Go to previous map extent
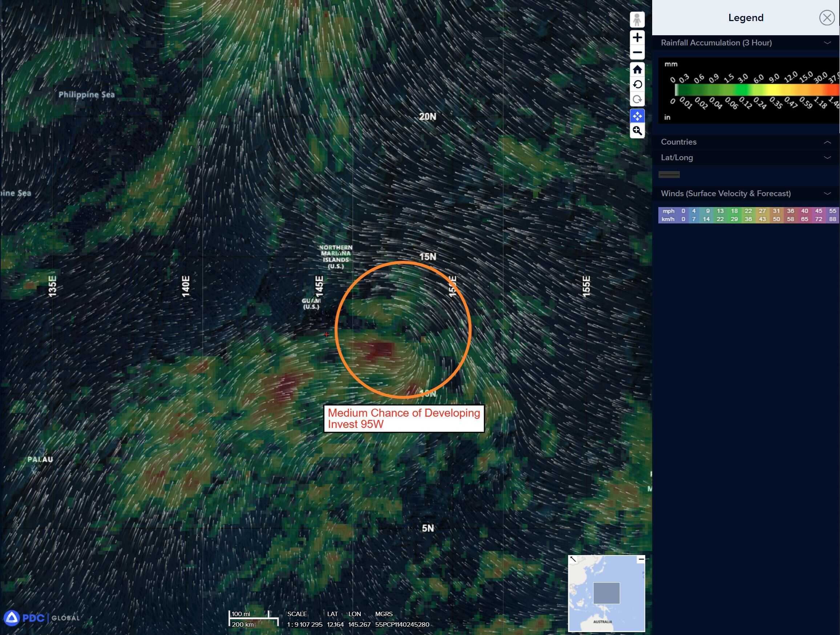The image size is (840, 635). point(637,84)
